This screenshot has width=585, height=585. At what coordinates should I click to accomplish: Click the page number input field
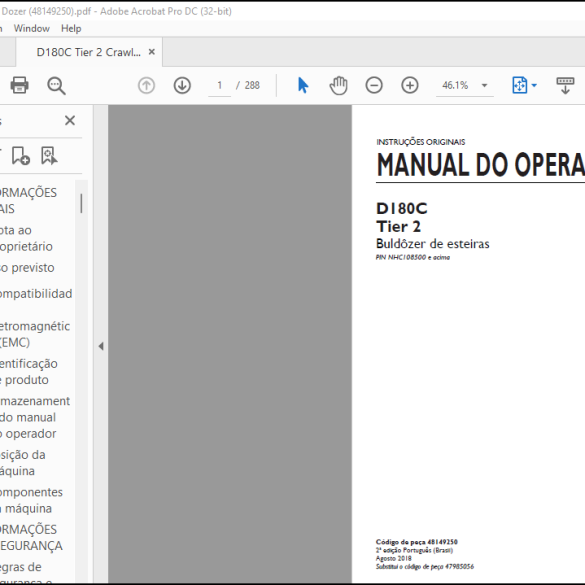click(219, 85)
